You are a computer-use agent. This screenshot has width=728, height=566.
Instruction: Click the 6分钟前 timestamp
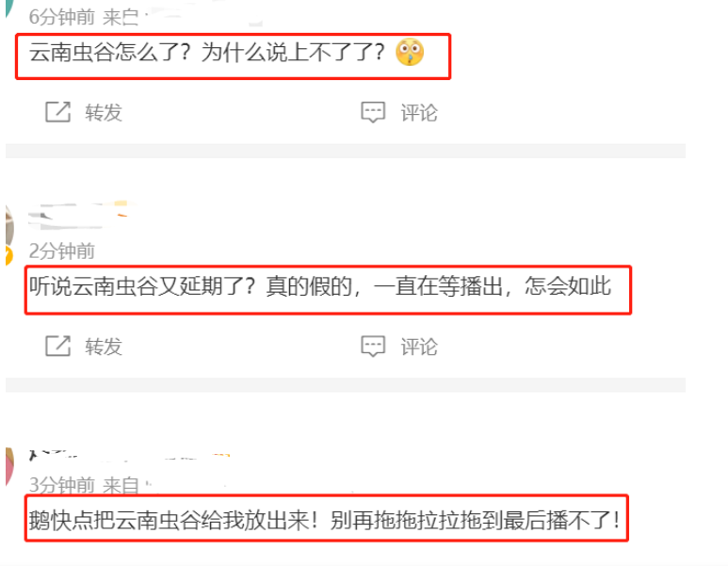62,17
